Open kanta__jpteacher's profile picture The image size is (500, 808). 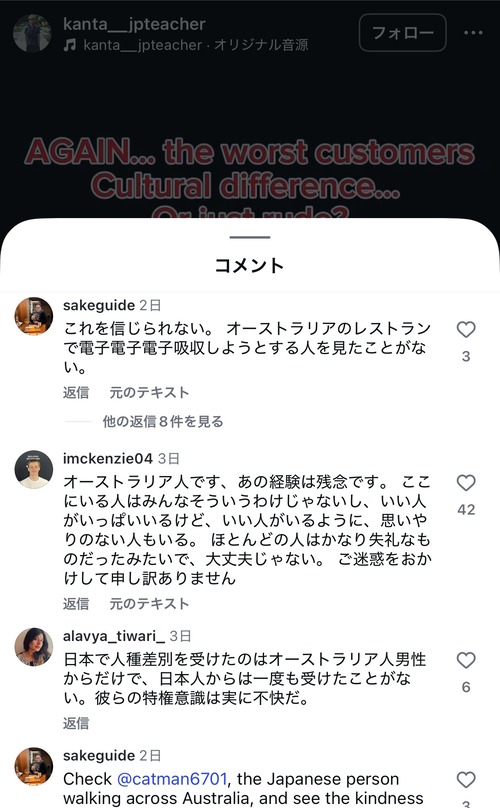point(32,33)
